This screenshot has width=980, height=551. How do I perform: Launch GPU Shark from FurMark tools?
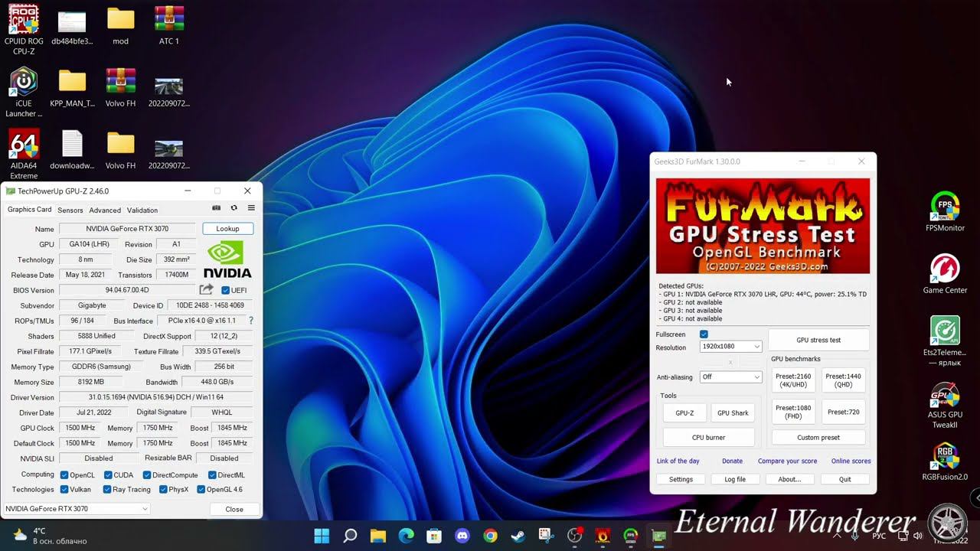click(733, 413)
